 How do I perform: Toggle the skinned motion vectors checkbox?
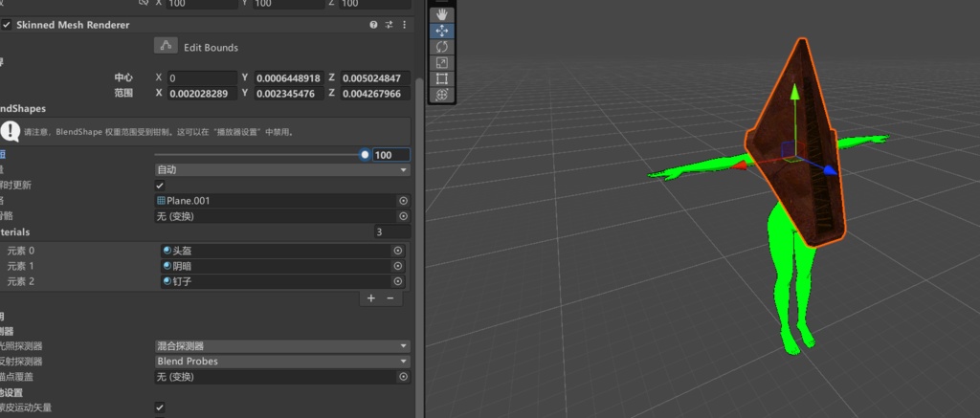pyautogui.click(x=160, y=407)
